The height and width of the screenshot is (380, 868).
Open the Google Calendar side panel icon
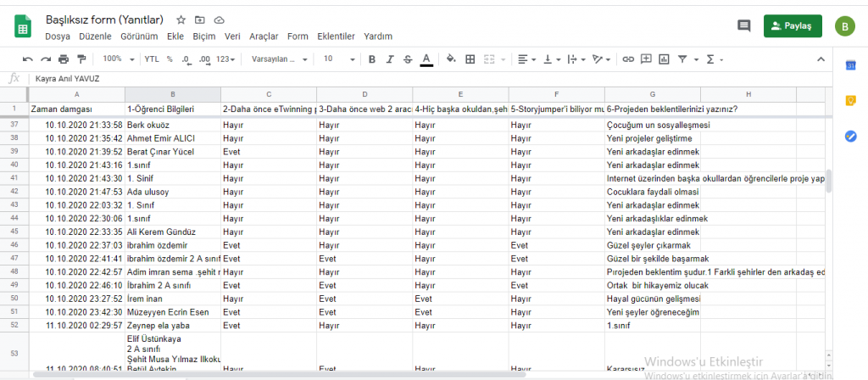[x=850, y=66]
